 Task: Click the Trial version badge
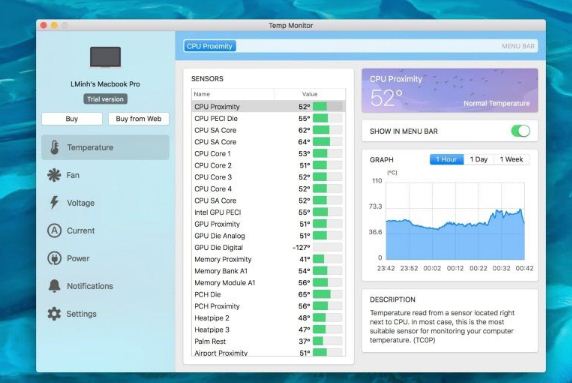pyautogui.click(x=105, y=99)
